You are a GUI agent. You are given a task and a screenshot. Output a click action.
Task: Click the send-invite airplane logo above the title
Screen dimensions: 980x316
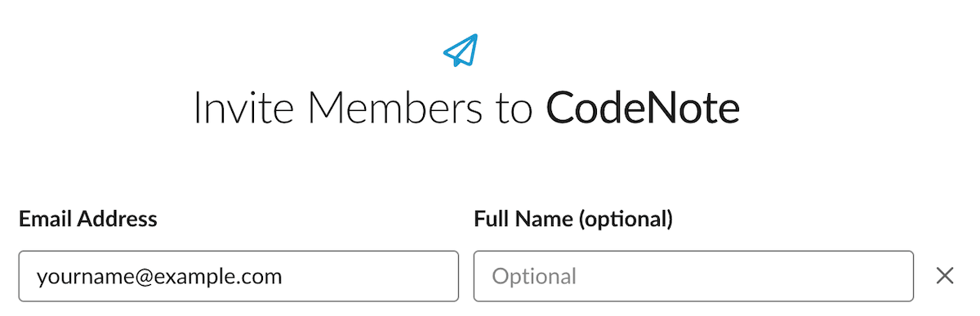(x=461, y=50)
